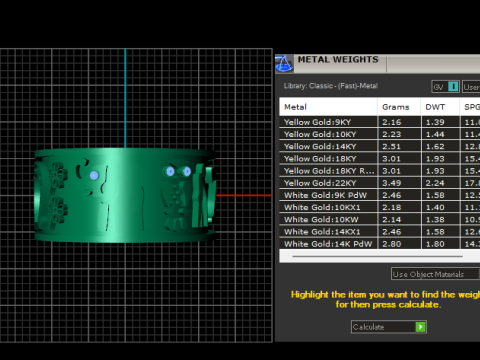Click the Calculate button
The image size is (480, 360).
click(389, 327)
